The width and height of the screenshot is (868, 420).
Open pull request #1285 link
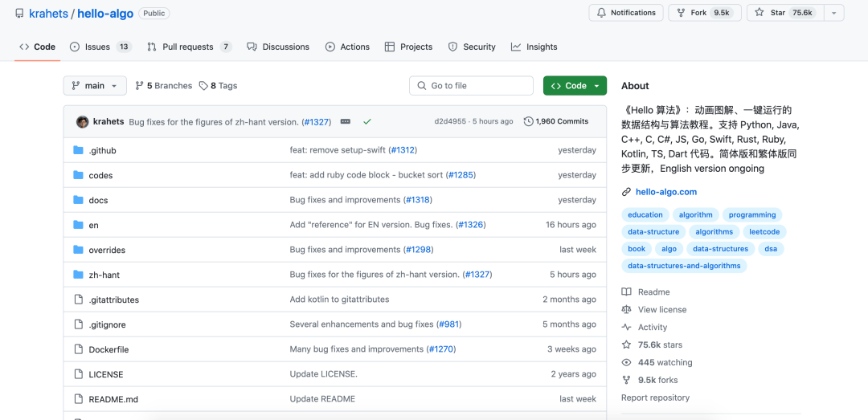pos(461,175)
